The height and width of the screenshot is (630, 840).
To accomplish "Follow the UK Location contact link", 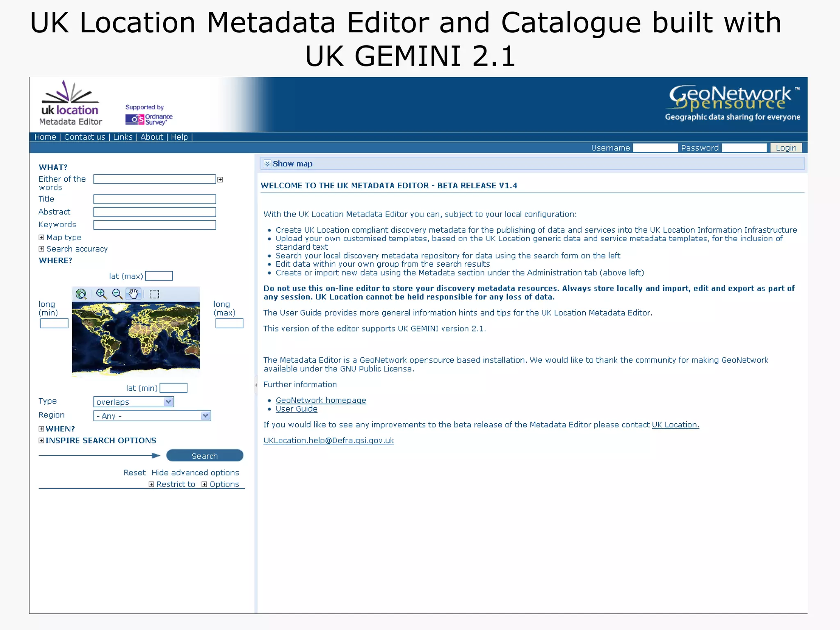I will pyautogui.click(x=676, y=425).
